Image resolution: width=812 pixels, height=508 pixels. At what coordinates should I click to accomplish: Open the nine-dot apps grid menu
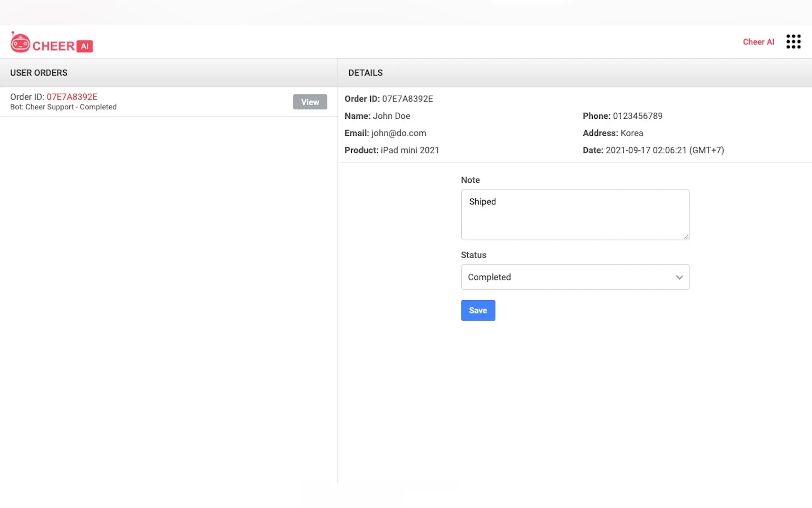click(x=793, y=42)
